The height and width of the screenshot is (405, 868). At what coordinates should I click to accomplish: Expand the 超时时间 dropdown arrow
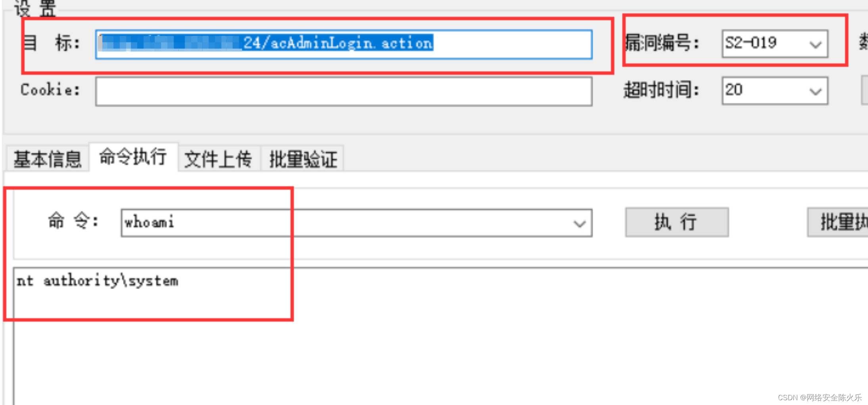815,91
